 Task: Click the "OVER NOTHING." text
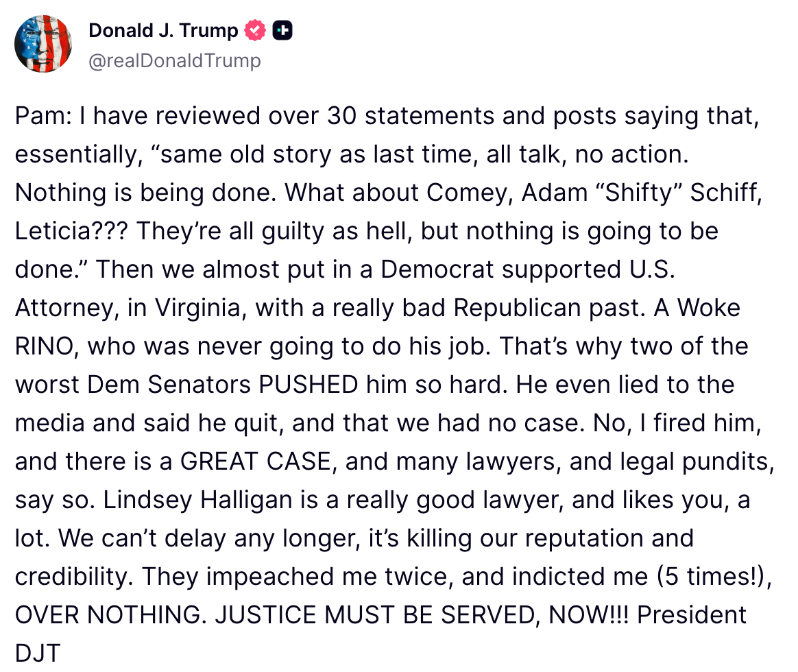(x=110, y=615)
